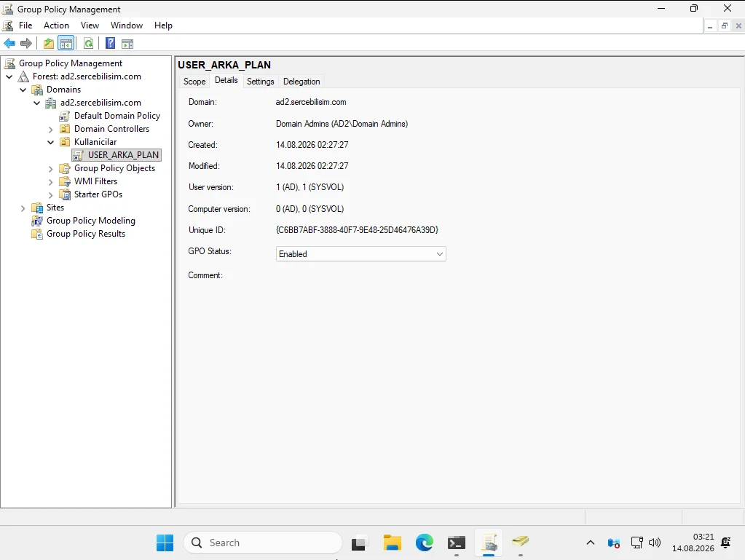Click the WMI Filters icon
745x560 pixels.
(x=65, y=181)
